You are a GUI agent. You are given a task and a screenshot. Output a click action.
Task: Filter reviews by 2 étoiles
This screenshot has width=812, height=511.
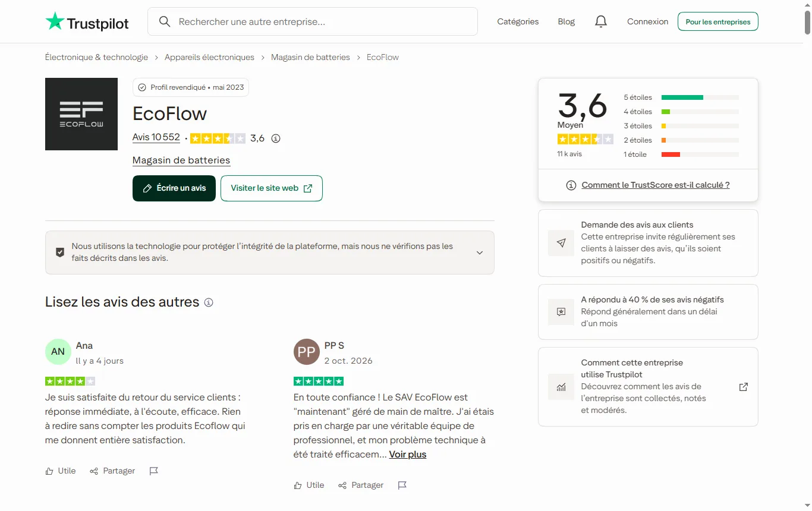click(x=681, y=140)
